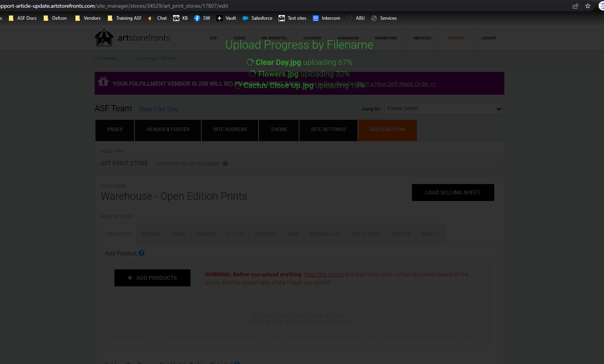The image size is (604, 364).
Task: Click the share page icon in address bar
Action: [x=575, y=6]
